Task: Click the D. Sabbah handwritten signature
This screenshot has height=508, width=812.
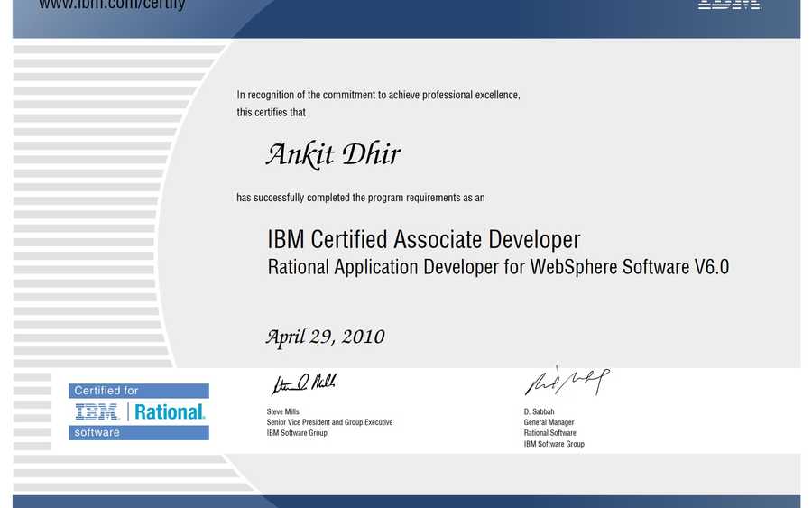Action: coord(567,381)
